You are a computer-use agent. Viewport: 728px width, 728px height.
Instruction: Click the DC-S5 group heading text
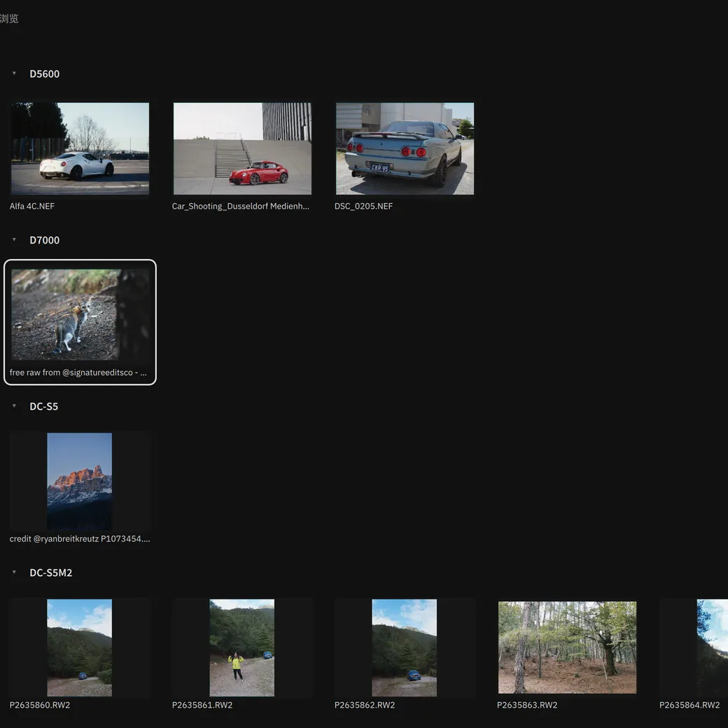pyautogui.click(x=43, y=406)
